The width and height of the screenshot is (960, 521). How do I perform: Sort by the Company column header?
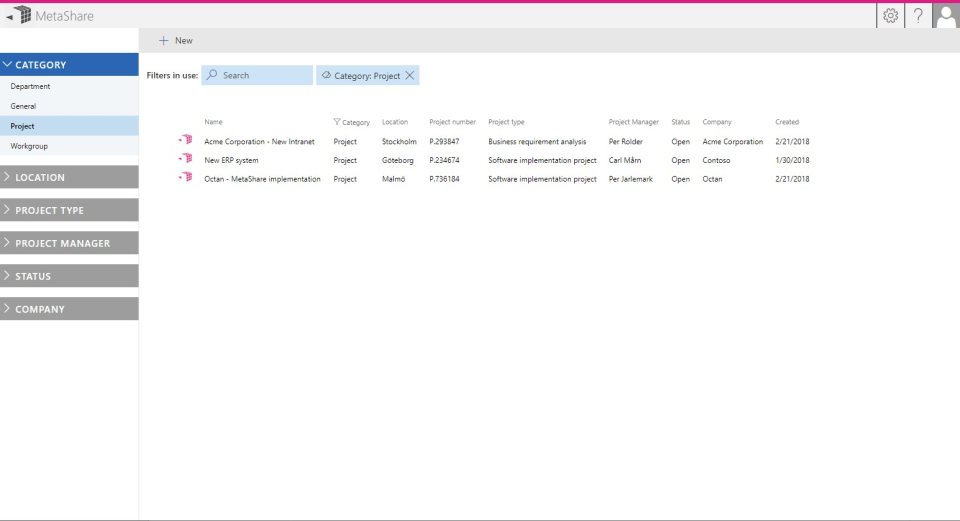pos(717,122)
